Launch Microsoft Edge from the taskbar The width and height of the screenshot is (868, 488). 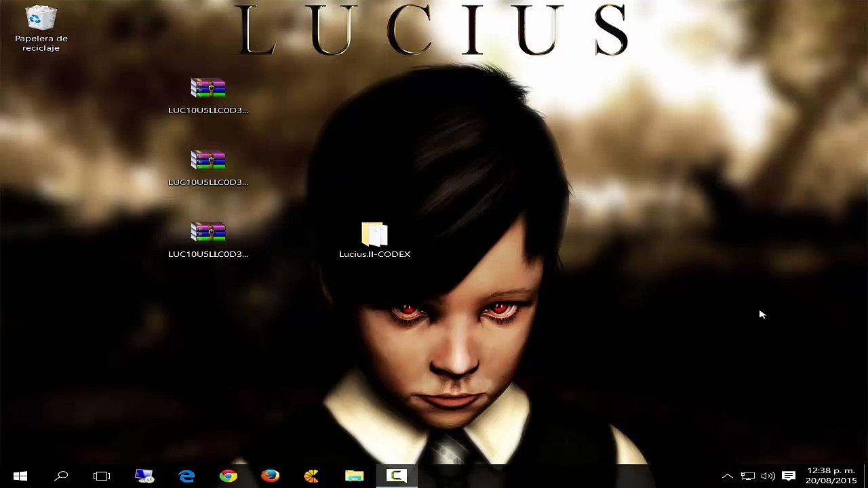(x=186, y=476)
